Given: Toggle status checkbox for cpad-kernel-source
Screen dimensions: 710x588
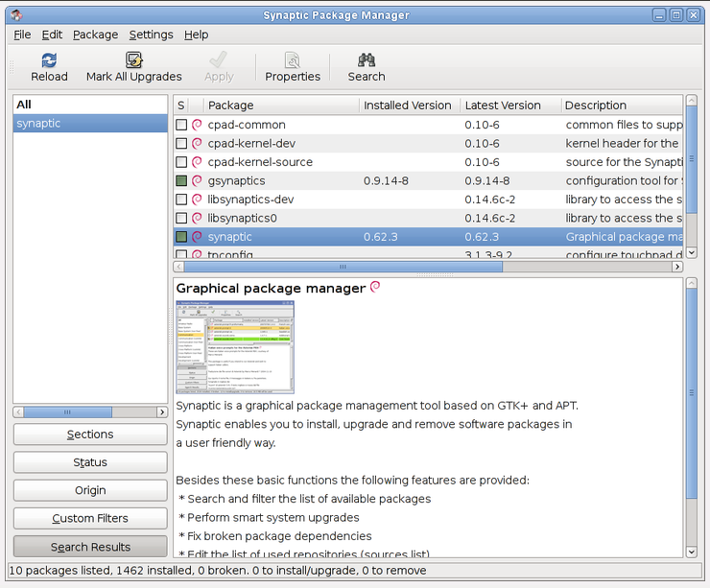Looking at the screenshot, I should coord(181,162).
